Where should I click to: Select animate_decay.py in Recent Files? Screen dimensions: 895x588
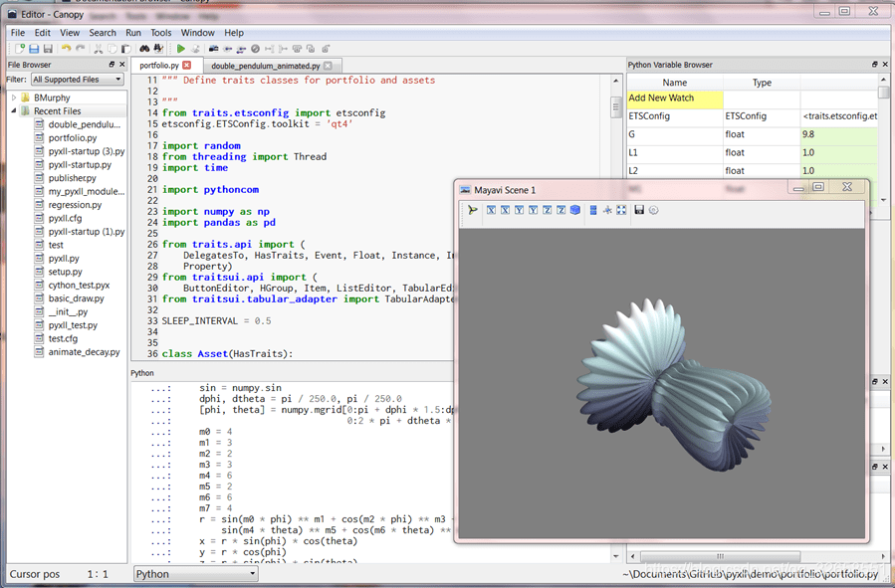[x=84, y=351]
